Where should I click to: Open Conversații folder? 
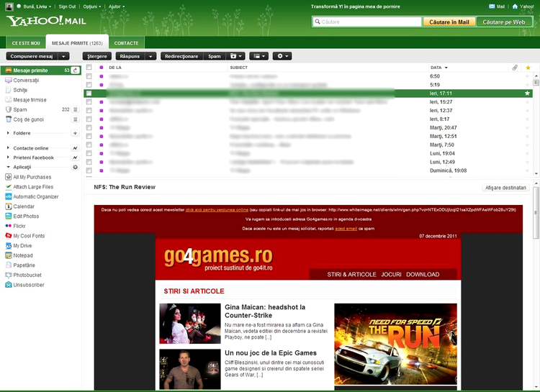point(26,80)
